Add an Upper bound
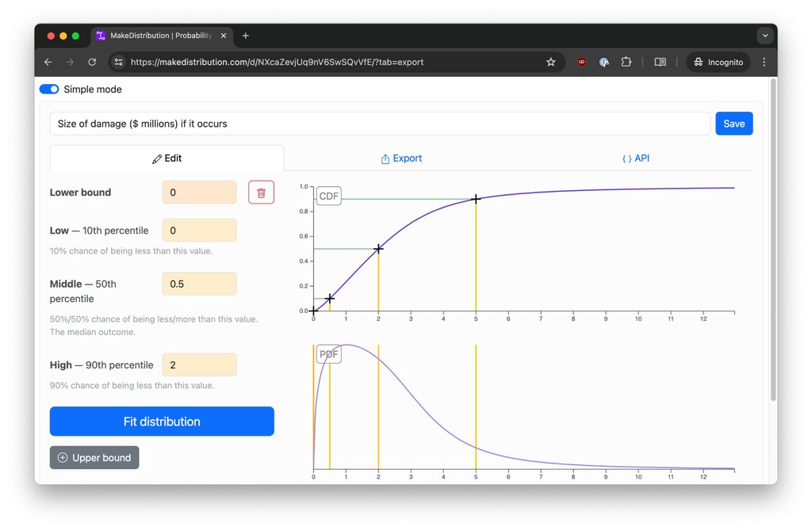This screenshot has height=530, width=812. click(94, 458)
